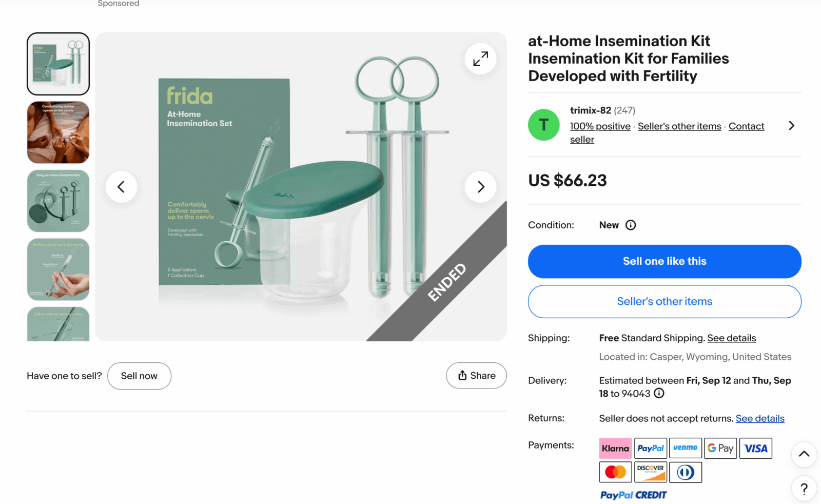
Task: Open Seller's other items button
Action: tap(664, 301)
